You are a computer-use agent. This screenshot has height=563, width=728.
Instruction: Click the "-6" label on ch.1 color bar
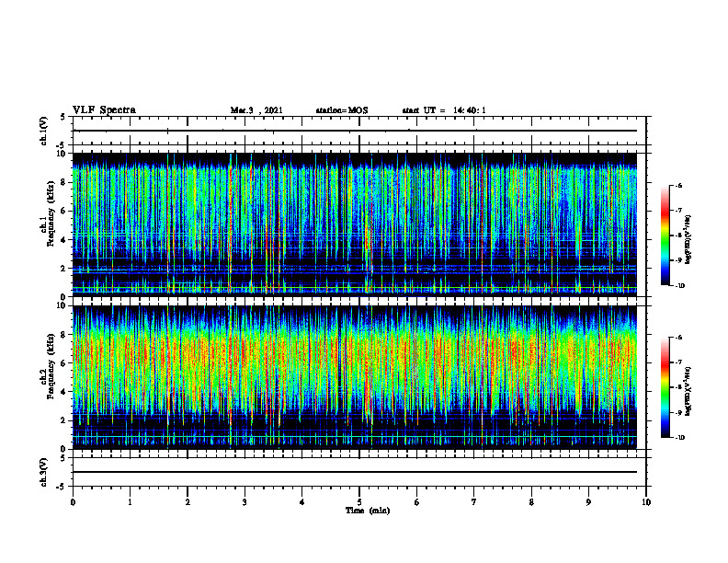[x=678, y=185]
